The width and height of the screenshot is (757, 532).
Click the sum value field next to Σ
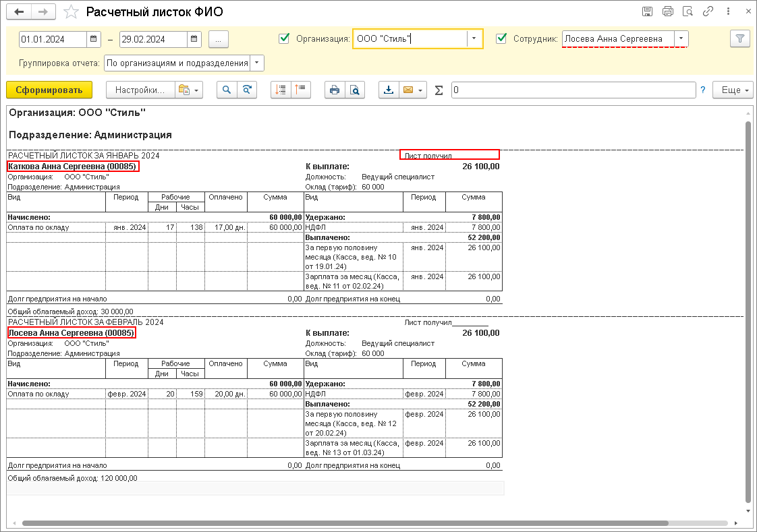573,90
